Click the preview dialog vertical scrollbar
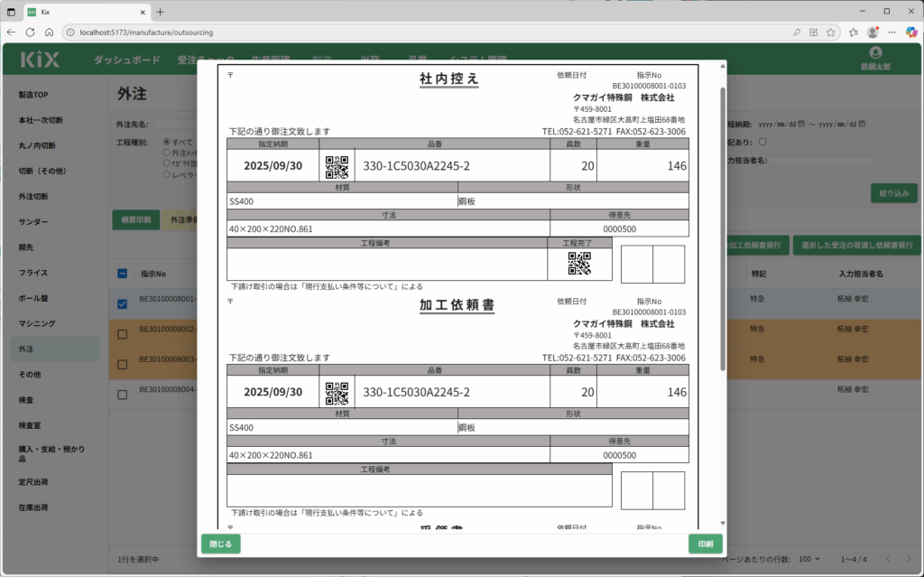Screen dimensions: 924x577 [722, 226]
